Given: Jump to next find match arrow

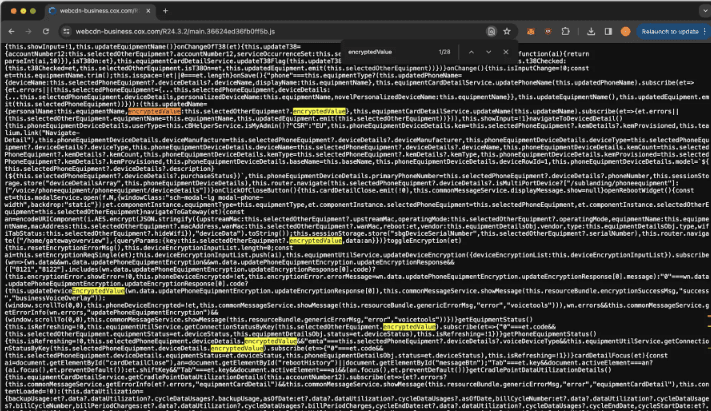Looking at the screenshot, I should click(x=488, y=52).
